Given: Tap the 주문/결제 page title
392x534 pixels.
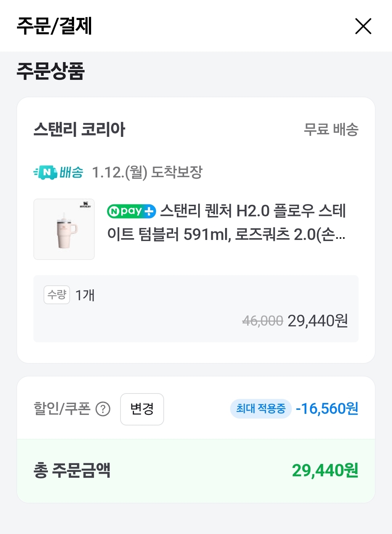Looking at the screenshot, I should (x=54, y=26).
